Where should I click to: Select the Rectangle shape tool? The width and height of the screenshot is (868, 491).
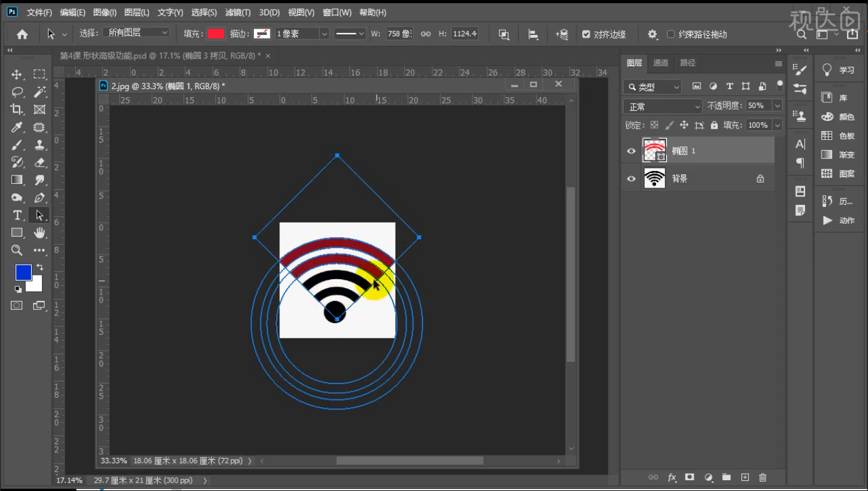(x=17, y=233)
